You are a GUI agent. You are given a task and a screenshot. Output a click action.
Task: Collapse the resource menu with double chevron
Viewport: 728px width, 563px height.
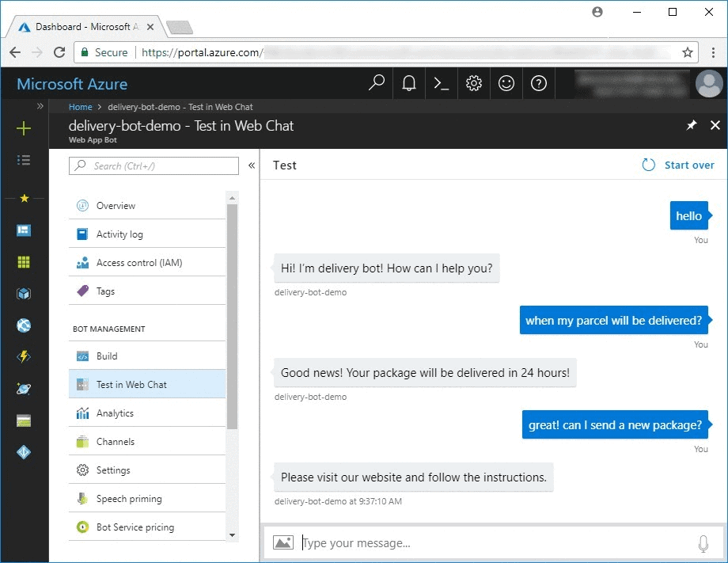point(251,165)
